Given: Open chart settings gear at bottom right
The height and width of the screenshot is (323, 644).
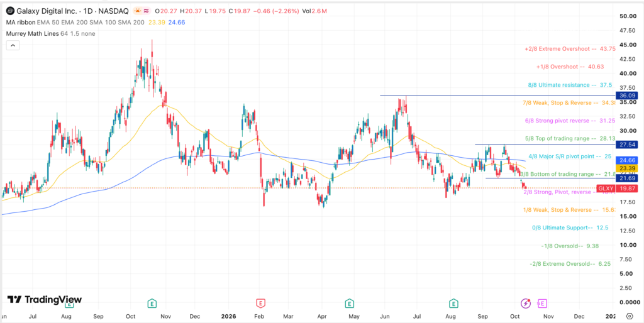Looking at the screenshot, I should coord(630,316).
